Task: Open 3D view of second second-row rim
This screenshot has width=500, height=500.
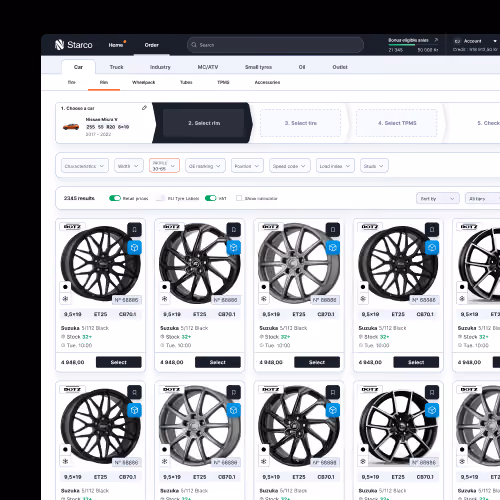Action: tap(234, 410)
